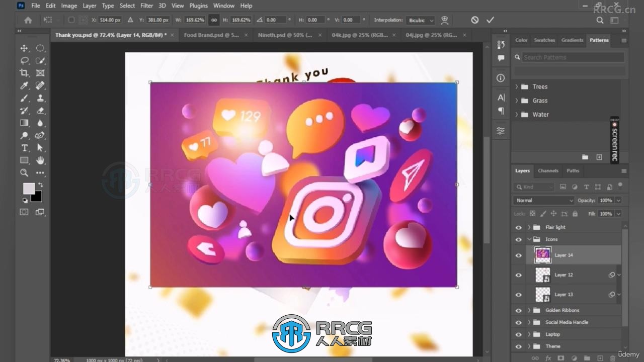Open the Plugins menu
644x362 pixels.
click(199, 6)
